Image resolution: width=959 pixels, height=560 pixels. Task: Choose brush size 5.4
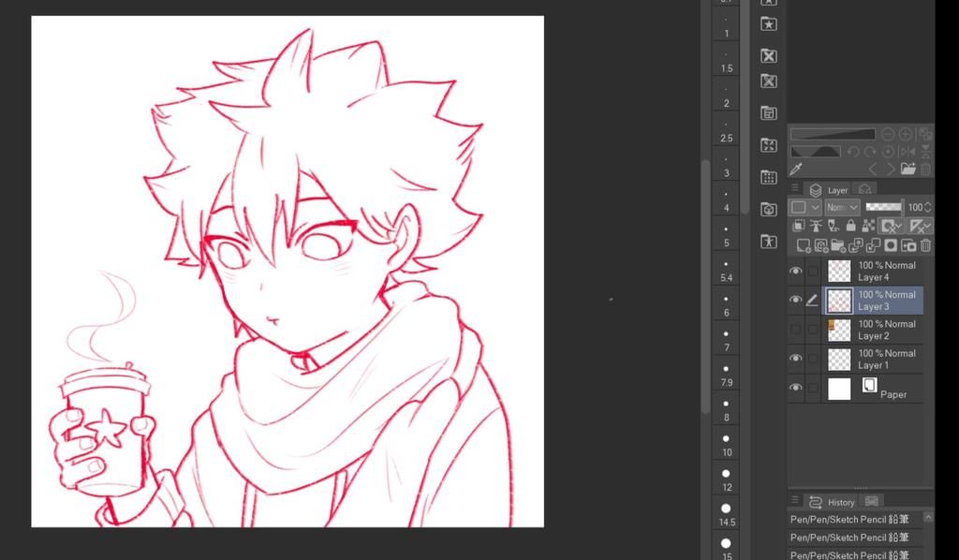coord(726,271)
